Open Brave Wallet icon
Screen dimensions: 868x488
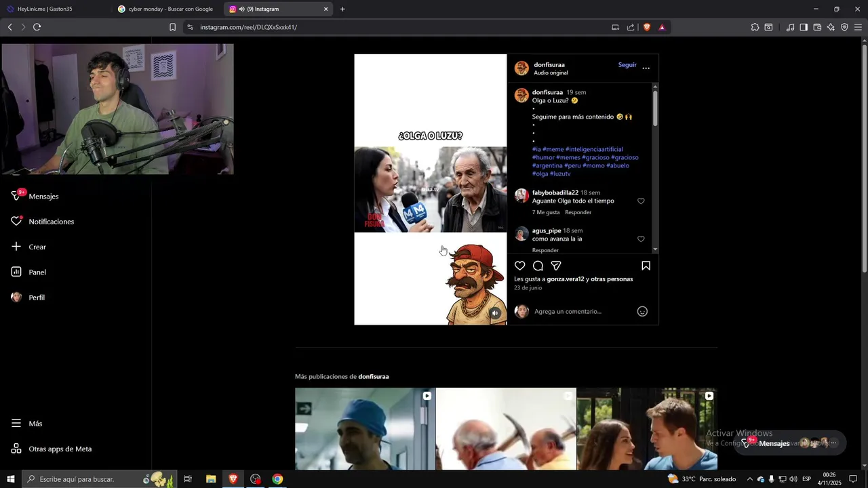pos(817,27)
